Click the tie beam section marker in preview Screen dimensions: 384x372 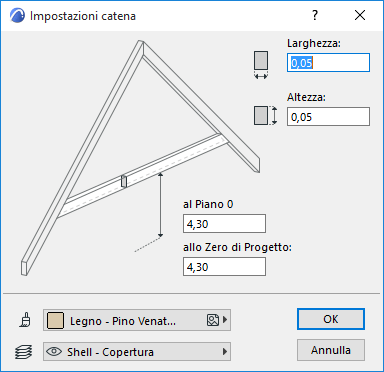point(124,181)
